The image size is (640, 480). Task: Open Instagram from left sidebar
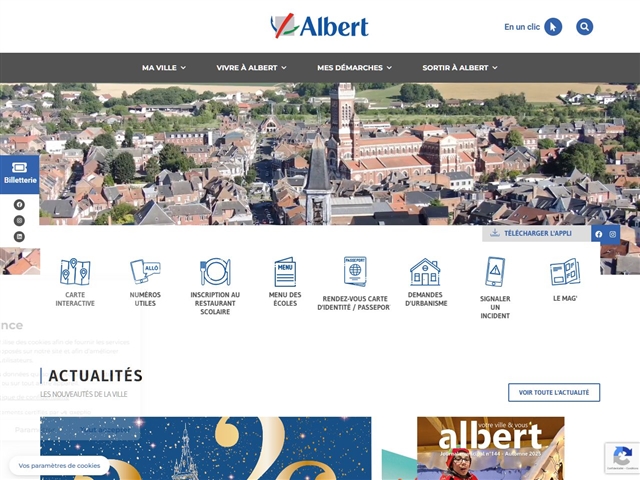pos(19,221)
